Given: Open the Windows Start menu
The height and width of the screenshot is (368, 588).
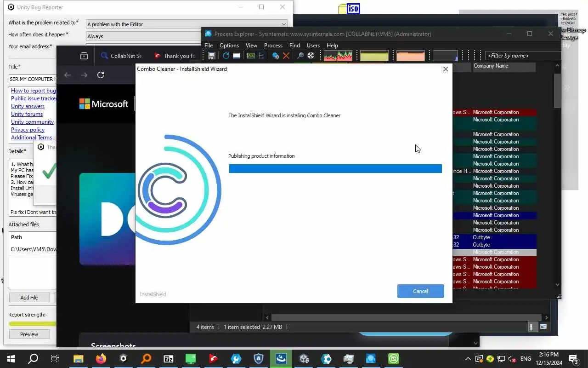Looking at the screenshot, I should pos(11,359).
